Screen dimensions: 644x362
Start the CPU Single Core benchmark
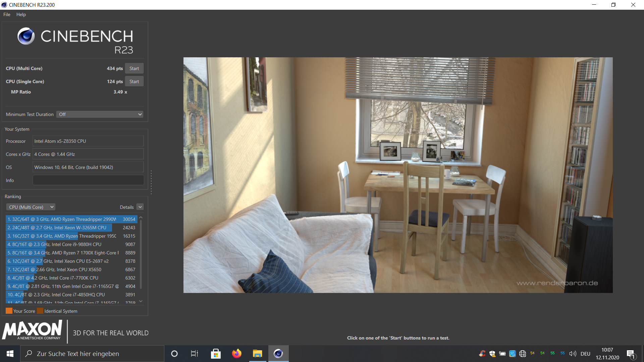(134, 81)
